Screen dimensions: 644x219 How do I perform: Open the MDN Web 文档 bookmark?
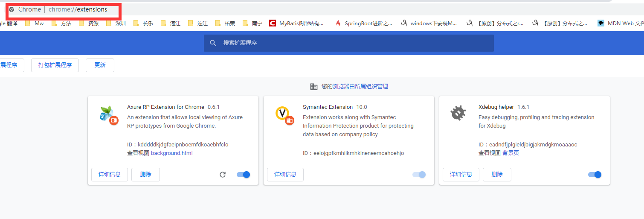621,23
